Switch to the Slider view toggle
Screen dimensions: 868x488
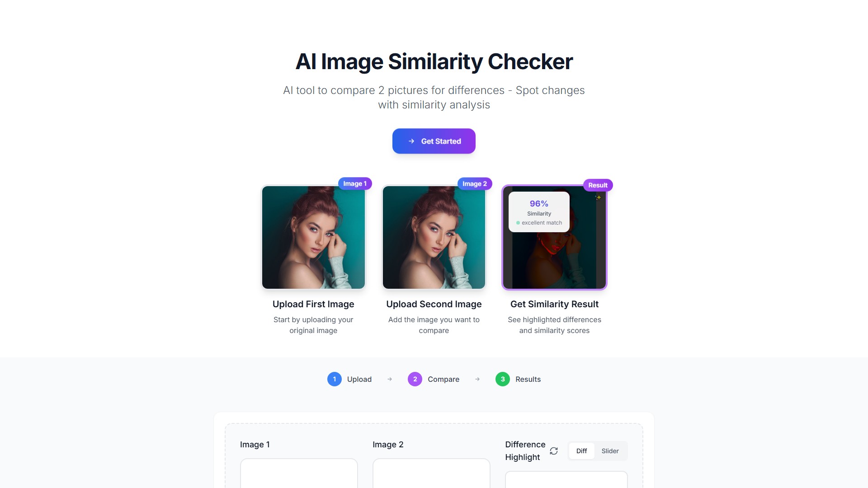[610, 451]
